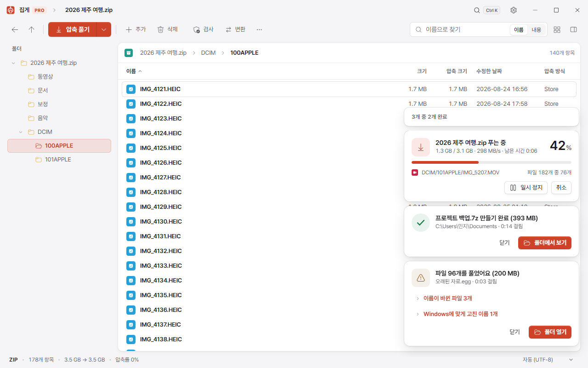588x368 pixels.
Task: Click the 집게 app logo icon
Action: click(11, 10)
